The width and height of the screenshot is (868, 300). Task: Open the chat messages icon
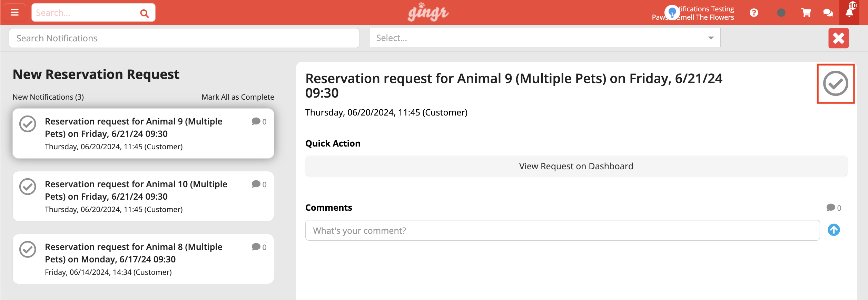coord(828,13)
